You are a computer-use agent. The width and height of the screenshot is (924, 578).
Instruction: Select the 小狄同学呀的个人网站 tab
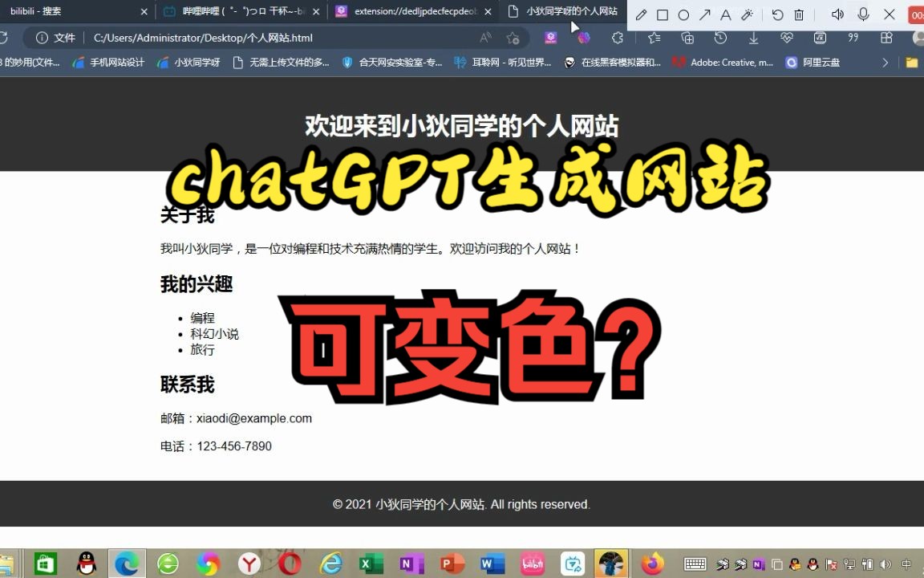[563, 11]
